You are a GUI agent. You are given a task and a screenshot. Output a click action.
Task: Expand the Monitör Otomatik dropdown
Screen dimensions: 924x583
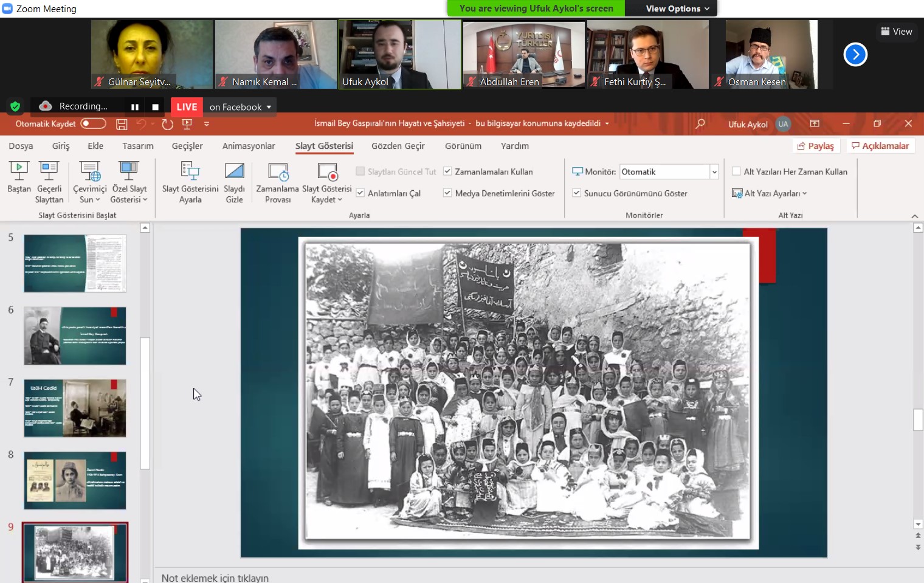pos(714,172)
